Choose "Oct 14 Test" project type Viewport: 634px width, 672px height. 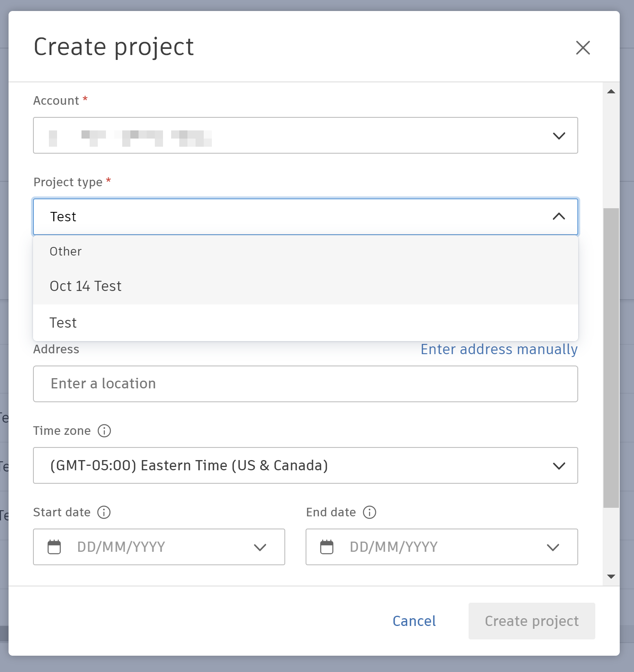tap(86, 286)
